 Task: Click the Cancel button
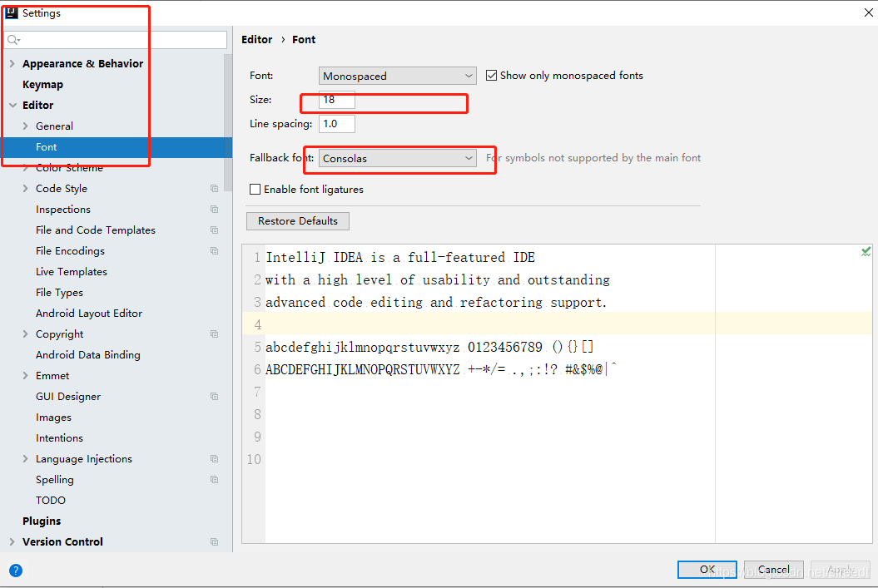point(774,570)
